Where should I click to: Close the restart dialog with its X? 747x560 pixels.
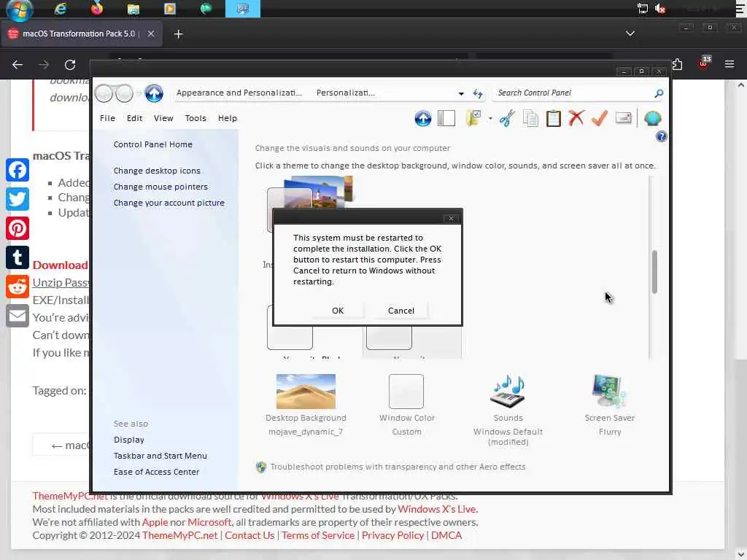tap(451, 218)
